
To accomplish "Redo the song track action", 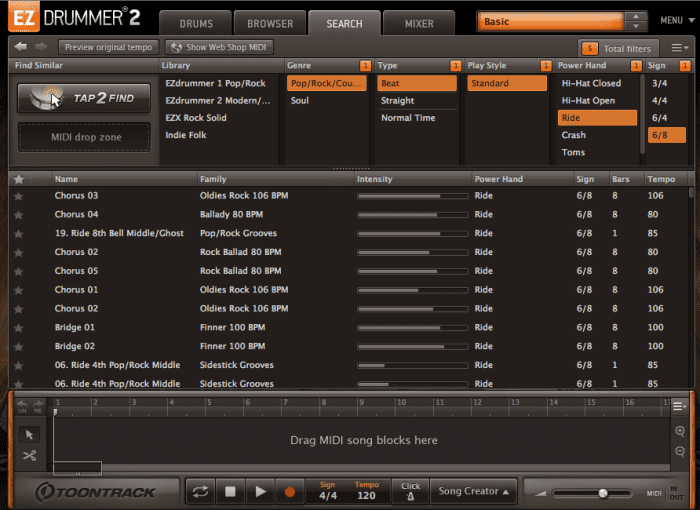I will tap(38, 406).
